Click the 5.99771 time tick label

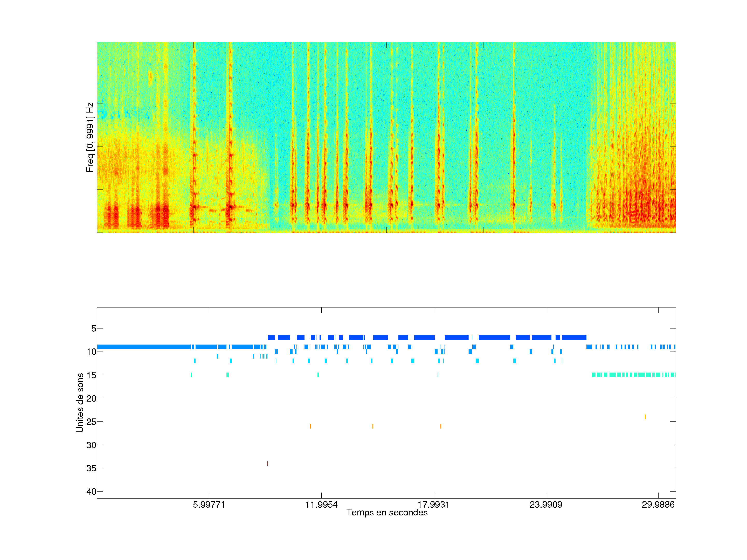(x=209, y=505)
